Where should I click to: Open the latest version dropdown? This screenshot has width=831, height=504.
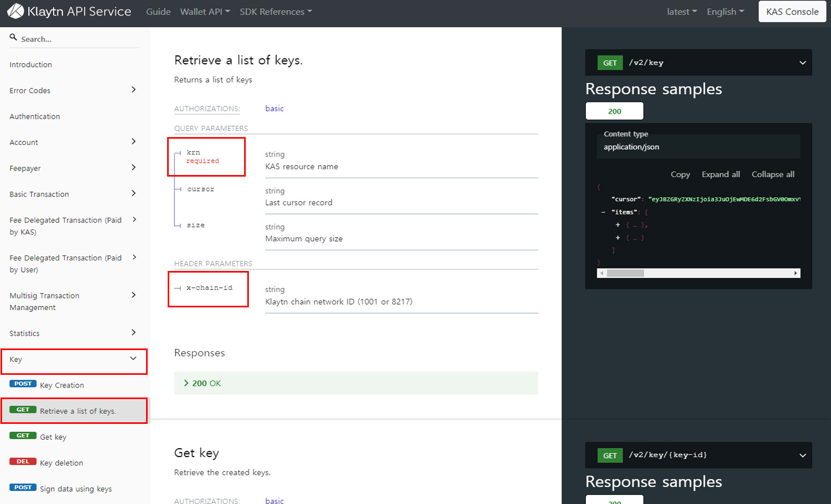pos(682,12)
